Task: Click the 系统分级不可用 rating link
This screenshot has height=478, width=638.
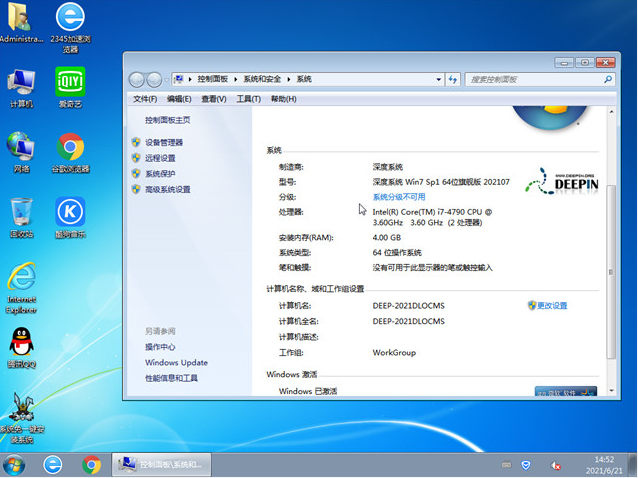Action: (398, 197)
